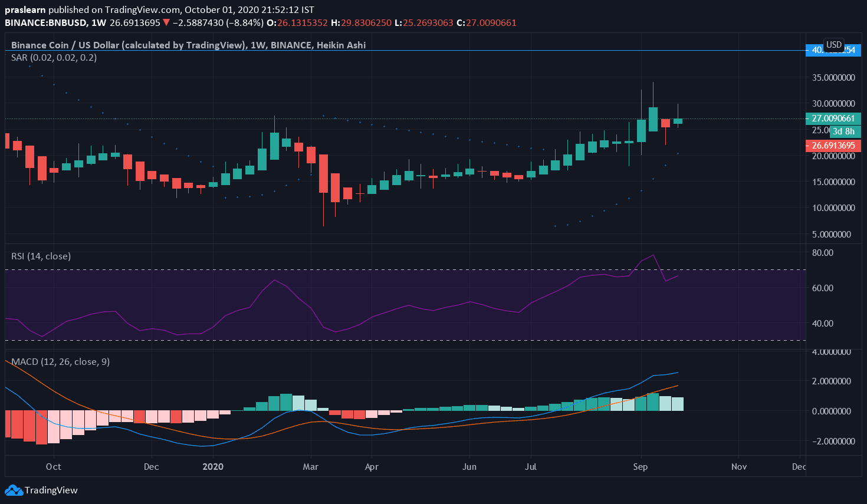Image resolution: width=867 pixels, height=504 pixels.
Task: Click the SAR (0.02, 0.02, 0.2) legend
Action: coord(54,58)
